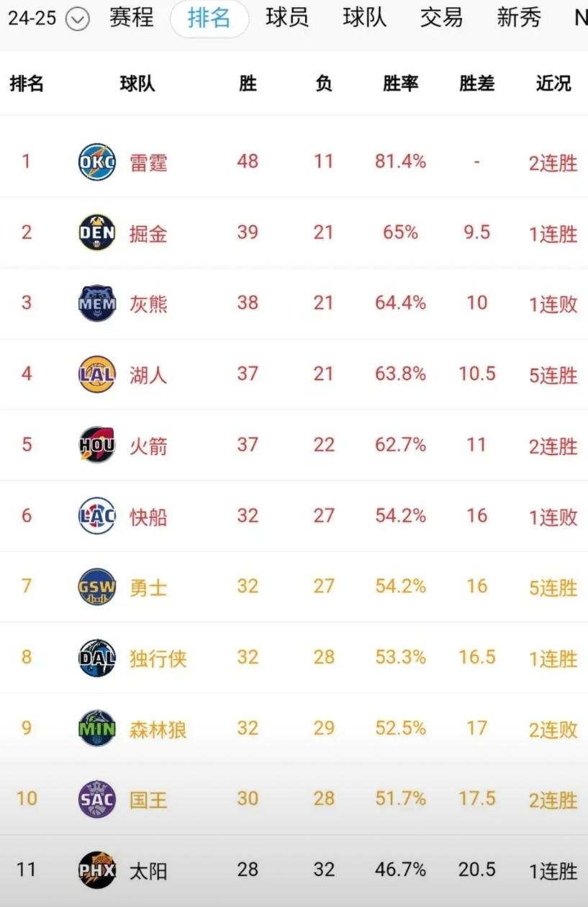Image resolution: width=588 pixels, height=907 pixels.
Task: Open the OKC Thunder team logo
Action: (97, 162)
